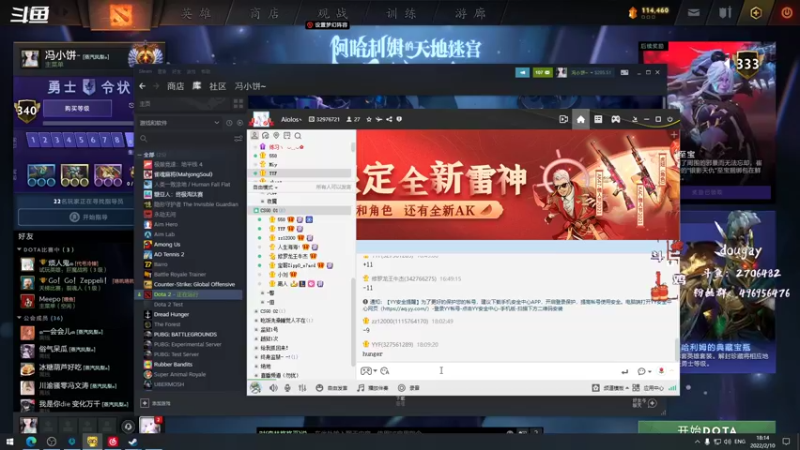The width and height of the screenshot is (800, 450).
Task: Open YY template list icon beside home
Action: point(598,119)
